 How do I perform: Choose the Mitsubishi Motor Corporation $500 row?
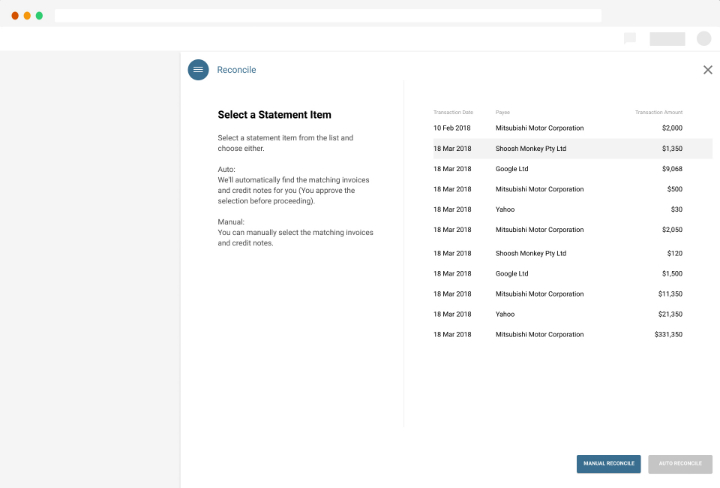tap(558, 189)
